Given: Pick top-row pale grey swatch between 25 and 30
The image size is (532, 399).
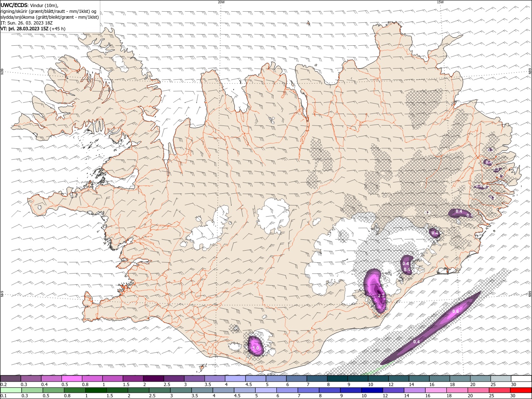Looking at the screenshot, I should point(501,378).
